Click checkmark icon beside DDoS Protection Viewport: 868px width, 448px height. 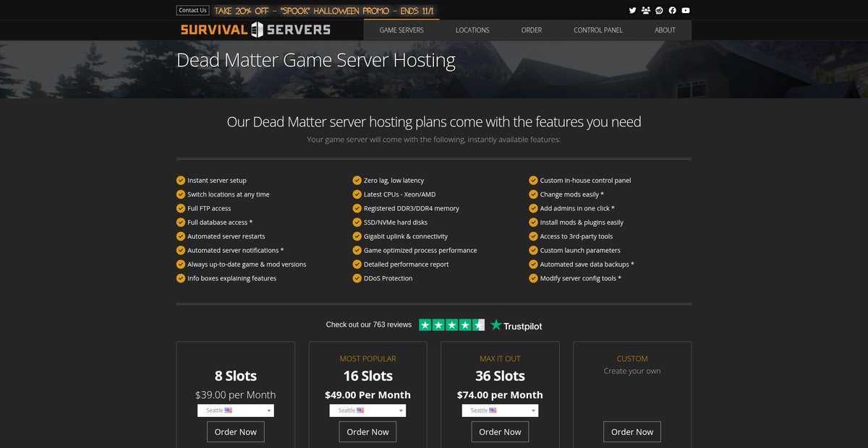tap(357, 278)
